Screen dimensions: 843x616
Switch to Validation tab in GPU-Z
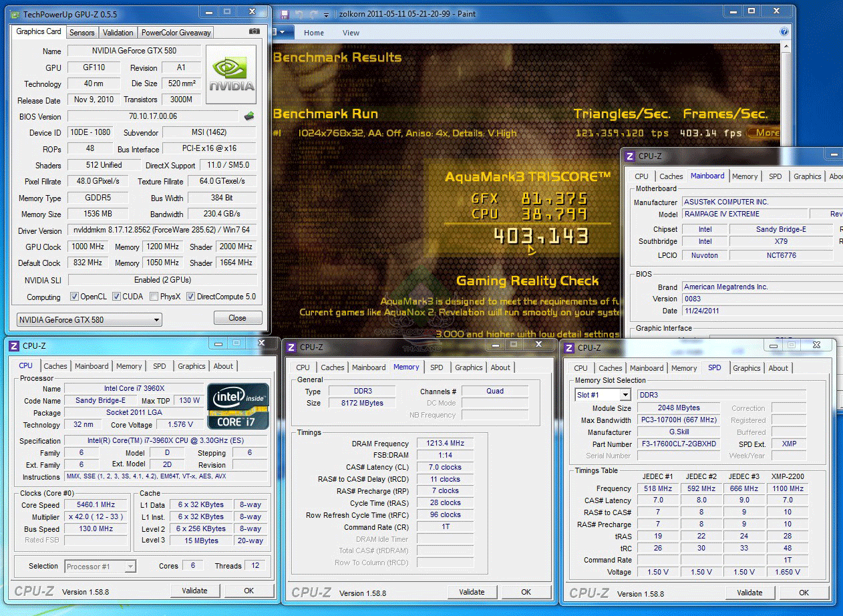click(118, 32)
